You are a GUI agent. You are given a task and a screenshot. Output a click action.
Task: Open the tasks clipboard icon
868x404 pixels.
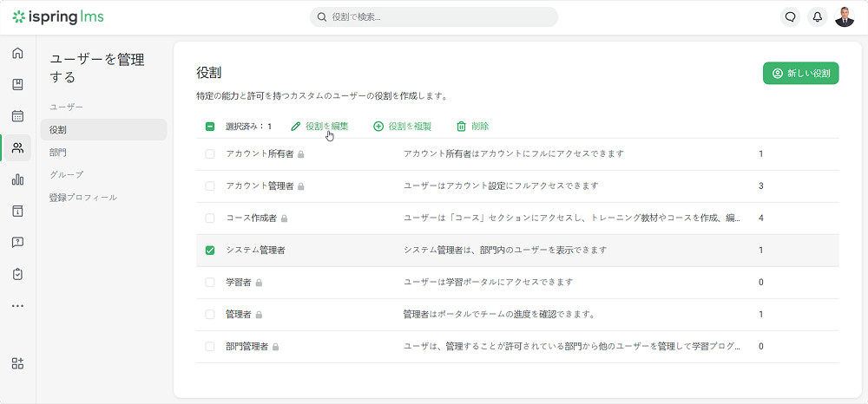click(17, 274)
